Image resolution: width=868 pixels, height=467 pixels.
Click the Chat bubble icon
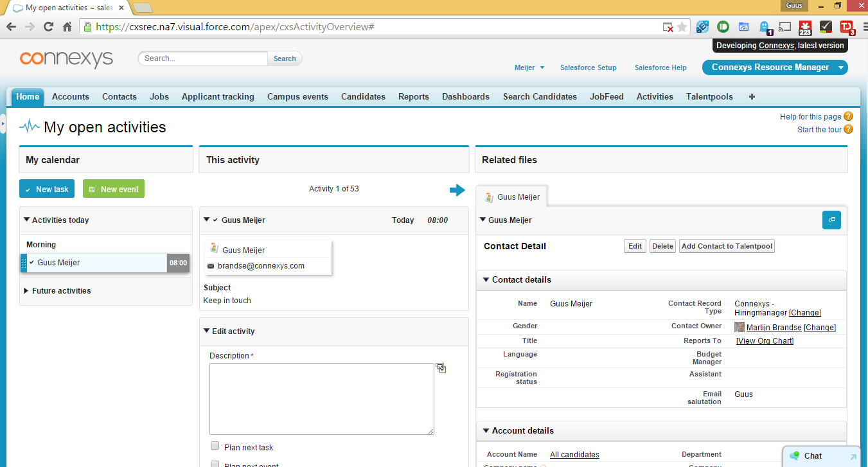pyautogui.click(x=795, y=456)
